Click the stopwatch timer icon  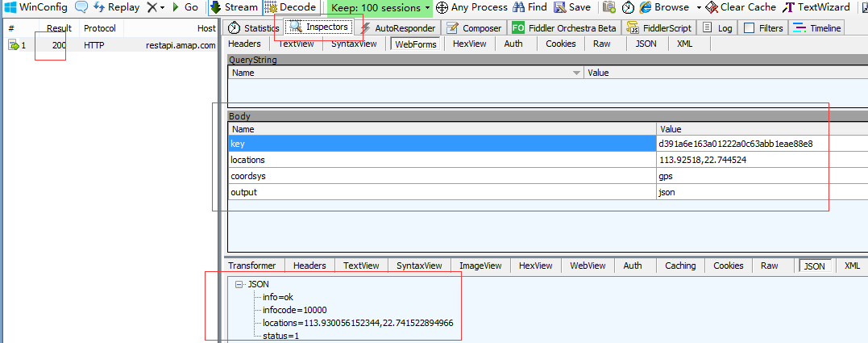(629, 7)
